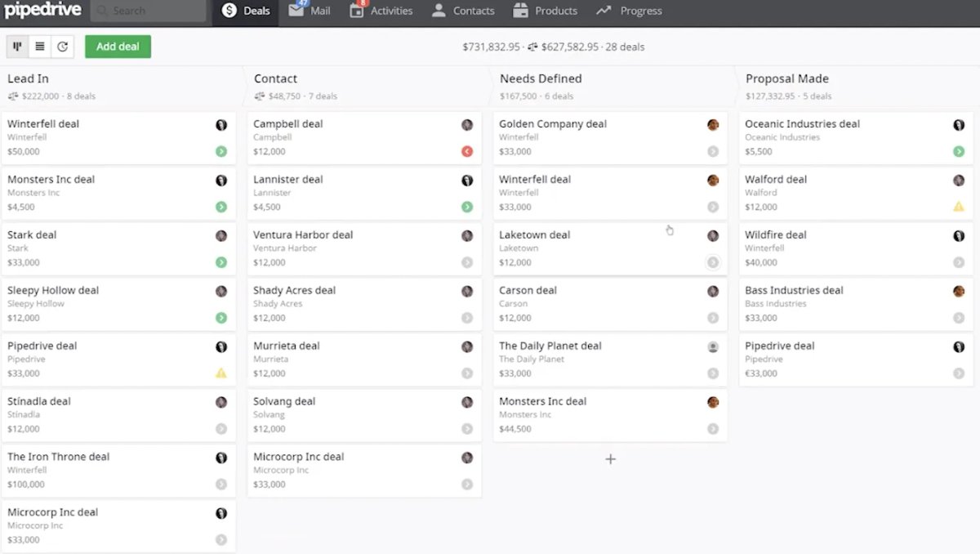Image resolution: width=980 pixels, height=554 pixels.
Task: Click the $731,832.95 pipeline total
Action: click(x=492, y=47)
